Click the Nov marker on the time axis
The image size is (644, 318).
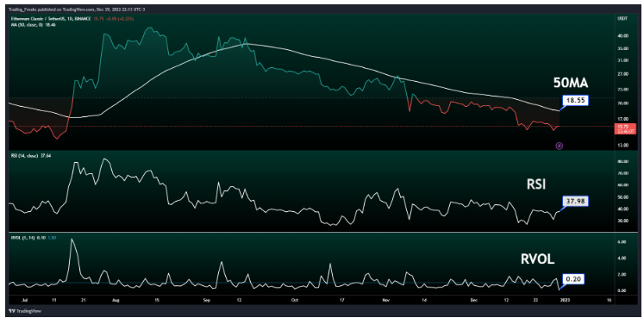tap(385, 301)
